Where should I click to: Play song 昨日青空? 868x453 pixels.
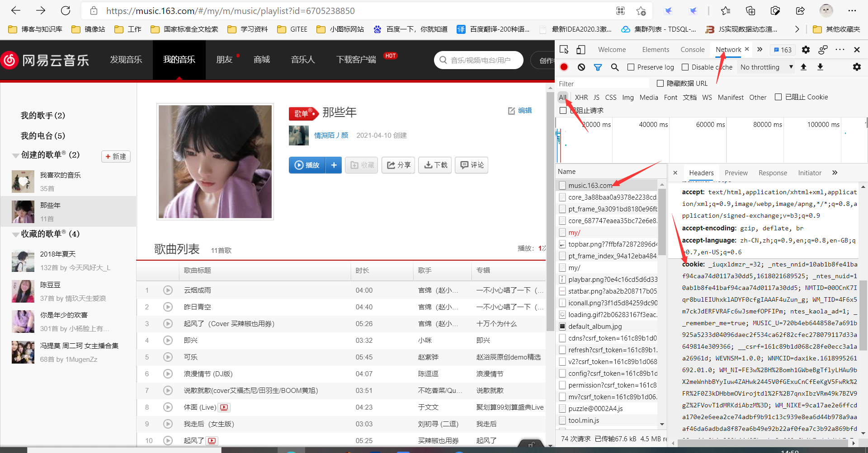168,307
